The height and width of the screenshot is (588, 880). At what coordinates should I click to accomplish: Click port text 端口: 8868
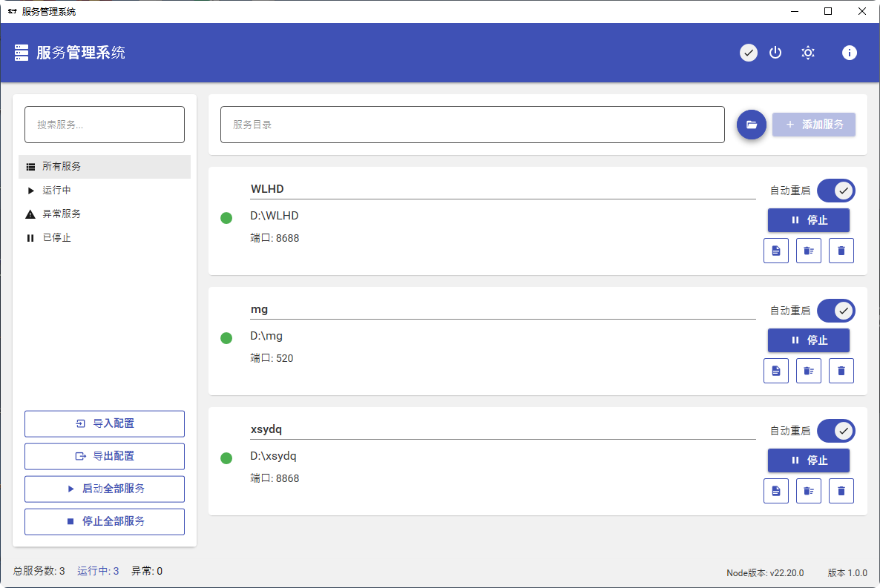275,478
